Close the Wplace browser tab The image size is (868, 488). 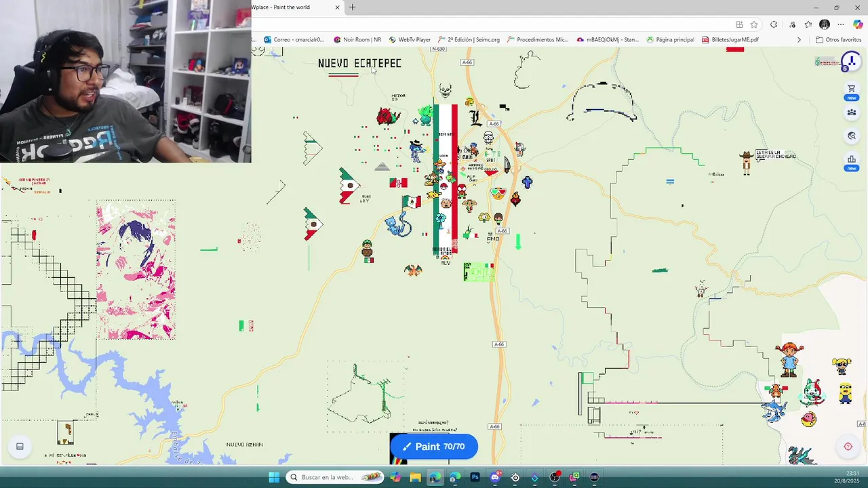pos(337,7)
